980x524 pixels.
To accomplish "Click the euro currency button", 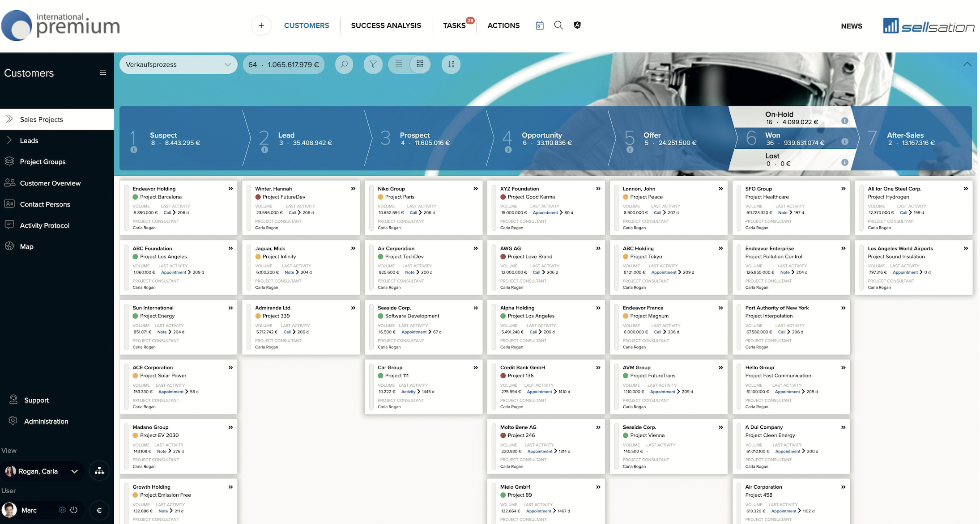I will 99,510.
